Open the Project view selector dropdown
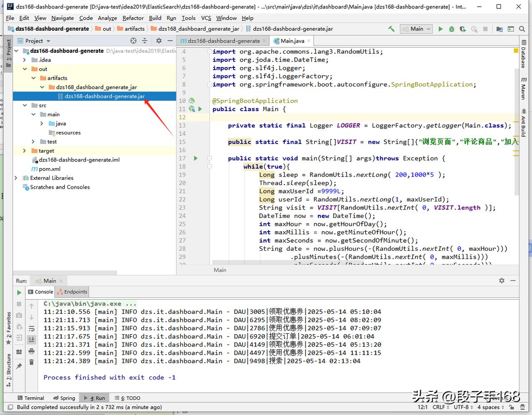This screenshot has width=532, height=415. (34, 40)
